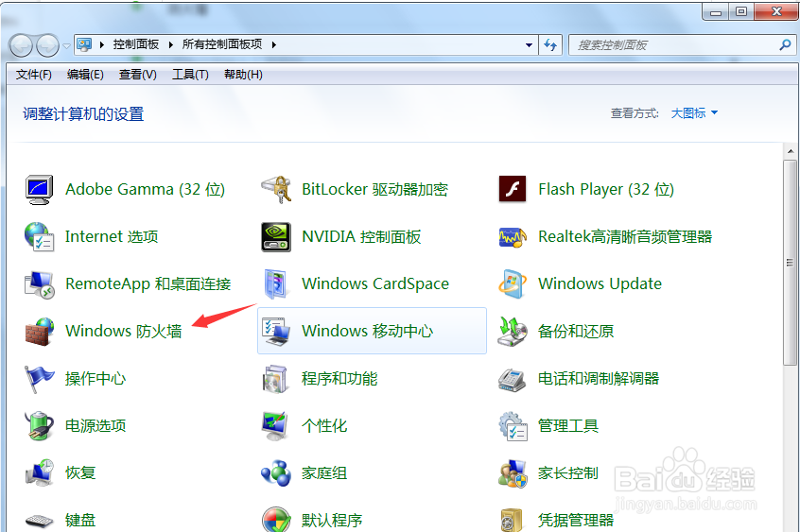Maximize the control panel window

click(741, 11)
